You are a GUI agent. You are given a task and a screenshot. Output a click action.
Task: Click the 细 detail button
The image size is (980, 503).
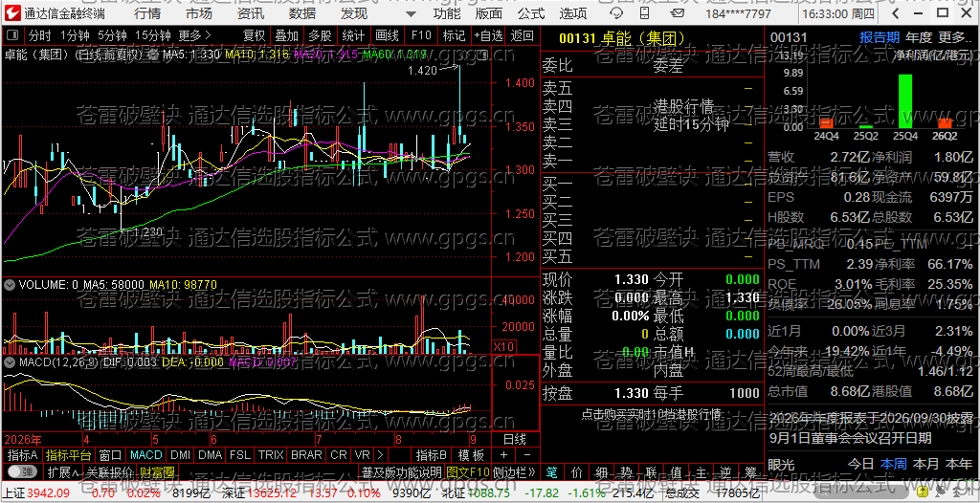(x=601, y=471)
